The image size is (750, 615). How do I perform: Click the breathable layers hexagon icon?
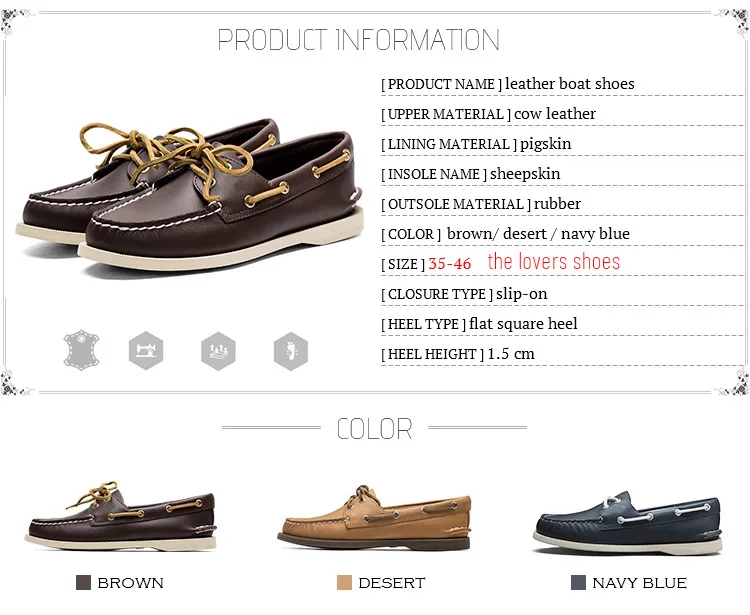217,350
